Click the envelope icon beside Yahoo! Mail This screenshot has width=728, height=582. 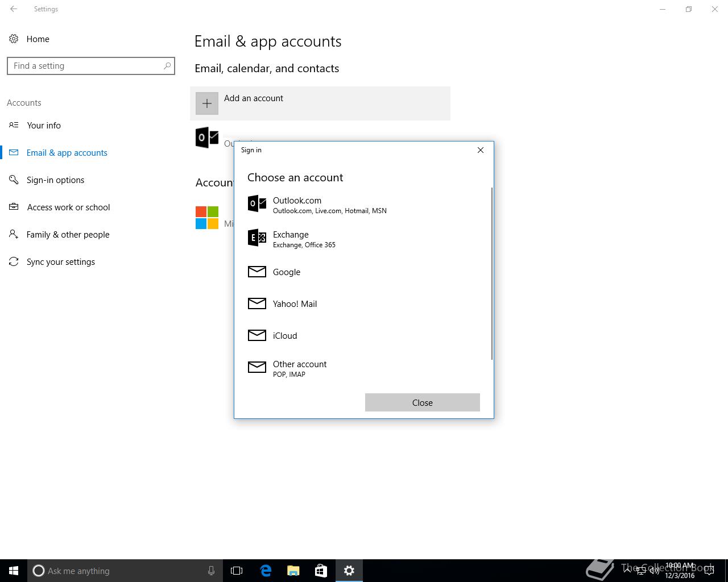point(257,304)
